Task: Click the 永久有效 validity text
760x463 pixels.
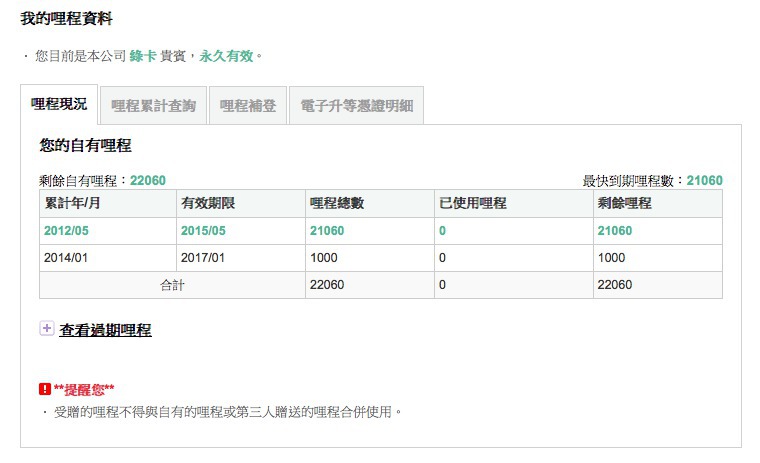Action: [x=227, y=56]
